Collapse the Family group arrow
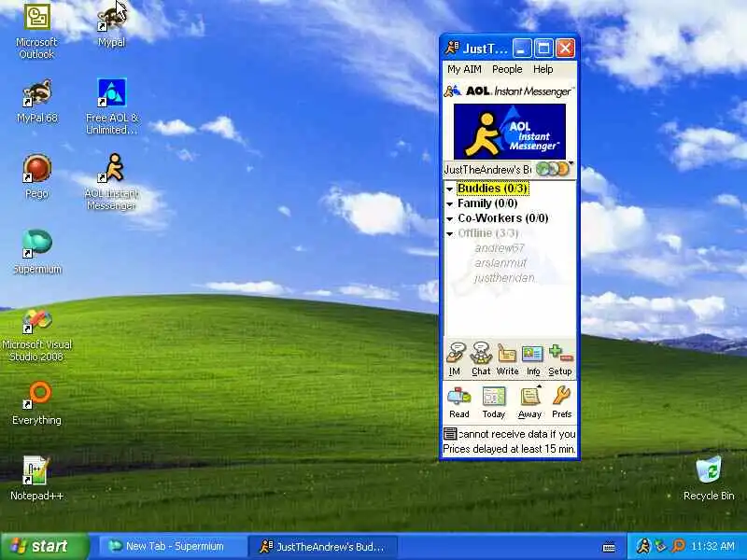 pyautogui.click(x=449, y=203)
